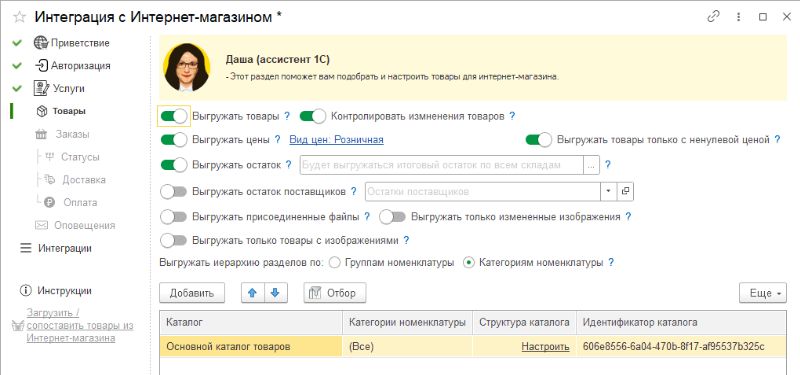The width and height of the screenshot is (800, 375).
Task: Add window to favorites with star icon
Action: [19, 17]
